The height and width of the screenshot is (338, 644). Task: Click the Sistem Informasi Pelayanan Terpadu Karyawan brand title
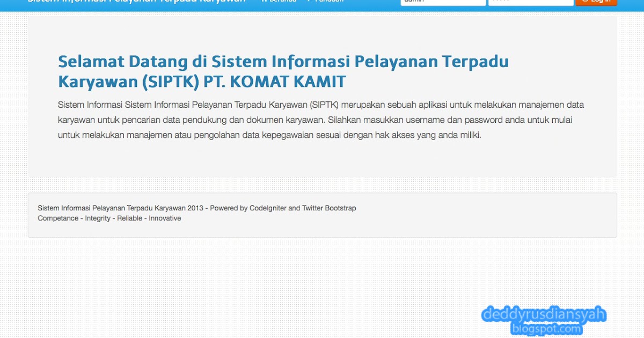[136, 2]
